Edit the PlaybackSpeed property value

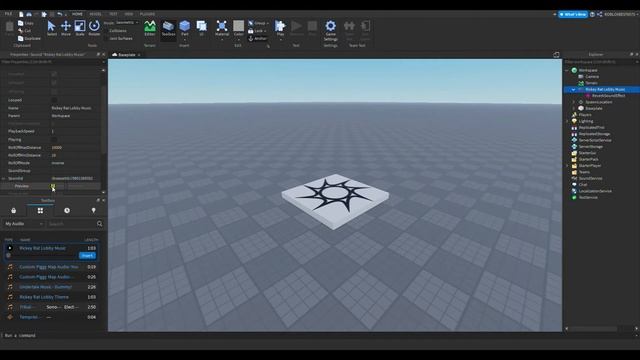pos(75,131)
